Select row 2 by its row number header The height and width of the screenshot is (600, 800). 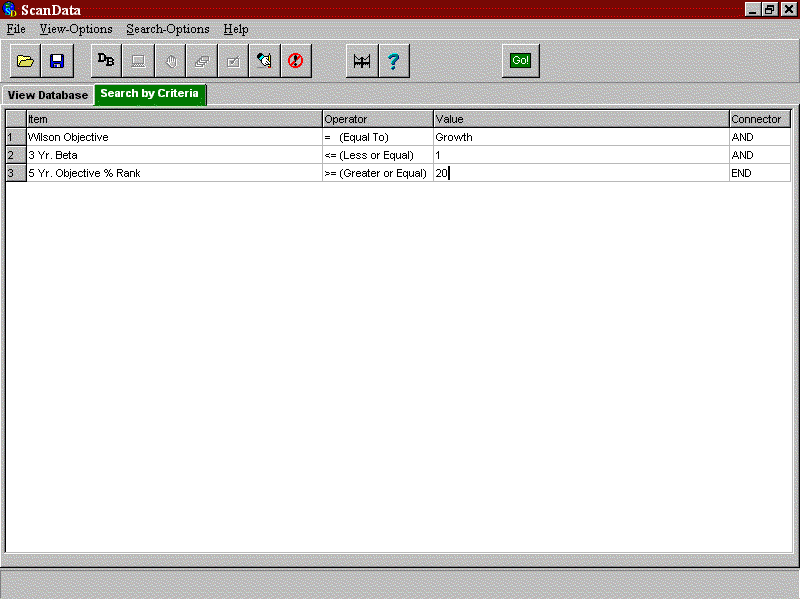[15, 155]
